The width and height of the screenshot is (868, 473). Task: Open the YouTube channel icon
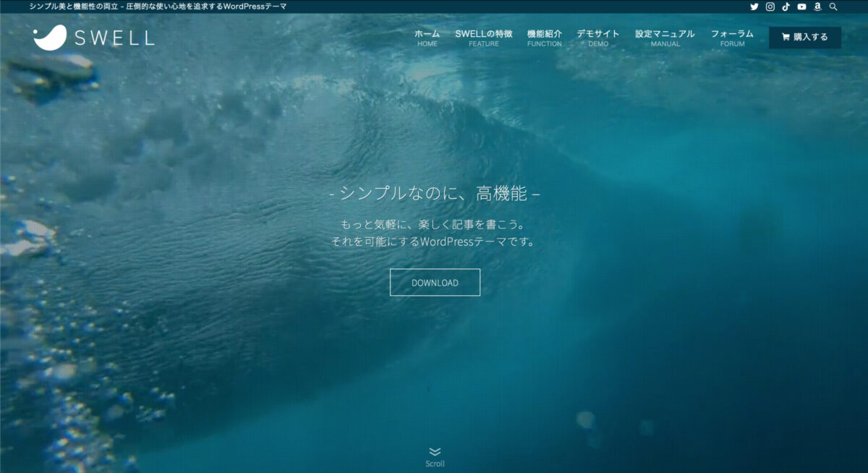pos(801,7)
